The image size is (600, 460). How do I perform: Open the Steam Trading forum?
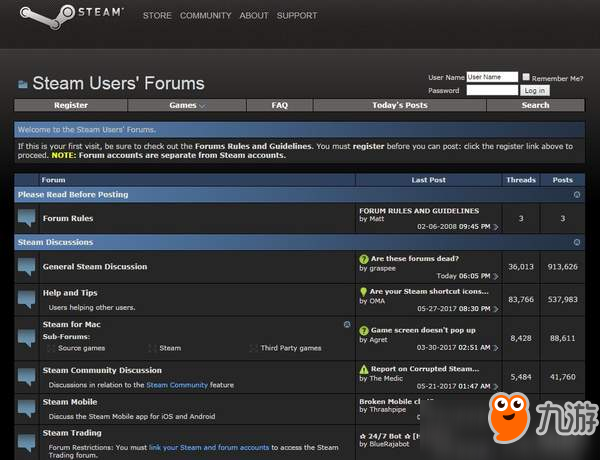pos(72,433)
